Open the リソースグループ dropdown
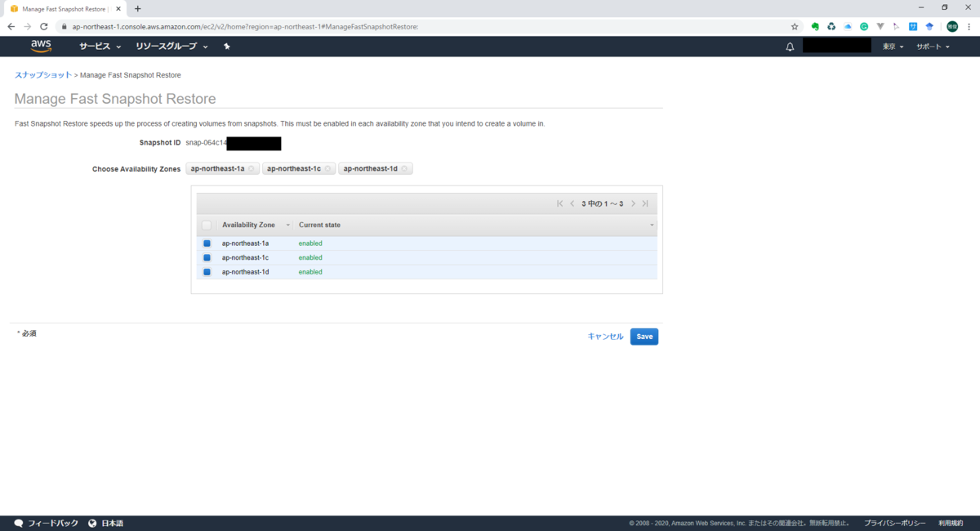Viewport: 980px width, 531px height. click(x=171, y=47)
